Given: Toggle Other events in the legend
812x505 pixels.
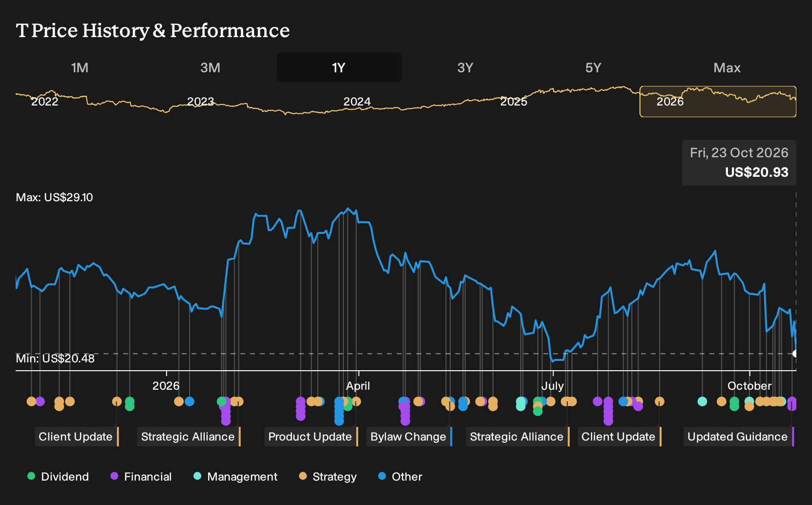Looking at the screenshot, I should point(400,477).
